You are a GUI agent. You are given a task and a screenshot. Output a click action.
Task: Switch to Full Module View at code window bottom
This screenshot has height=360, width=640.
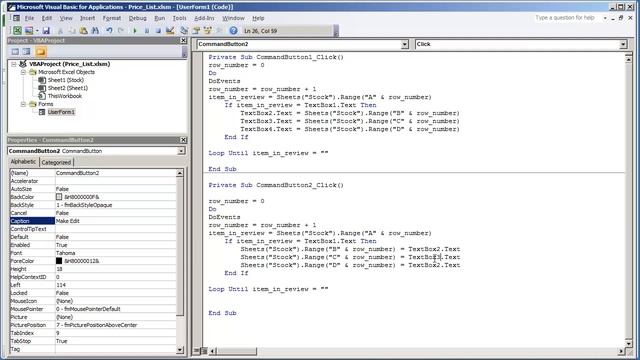[204, 351]
